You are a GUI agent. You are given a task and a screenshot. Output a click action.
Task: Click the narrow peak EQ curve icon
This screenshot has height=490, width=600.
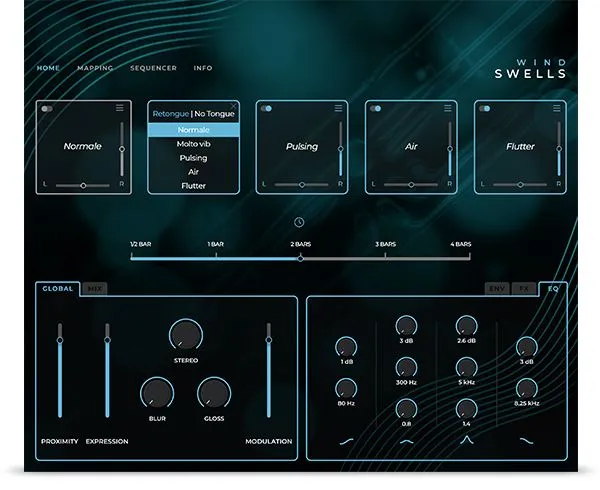pyautogui.click(x=465, y=439)
